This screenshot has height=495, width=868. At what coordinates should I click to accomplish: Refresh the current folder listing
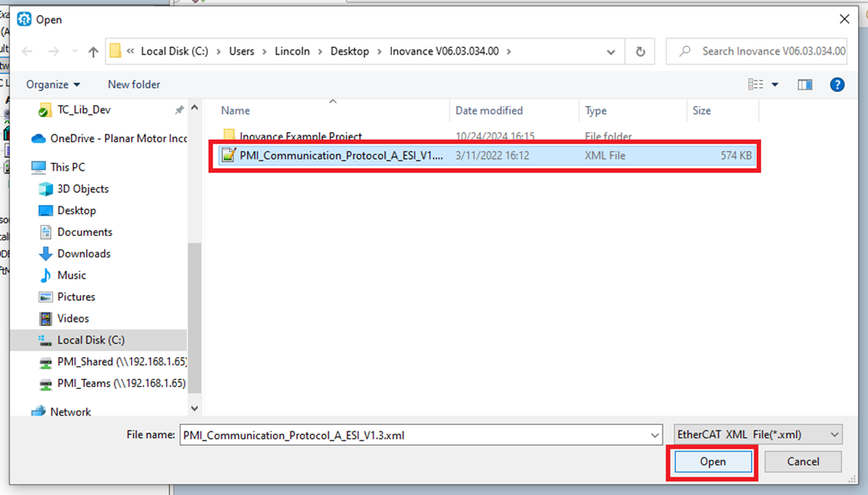pyautogui.click(x=640, y=52)
